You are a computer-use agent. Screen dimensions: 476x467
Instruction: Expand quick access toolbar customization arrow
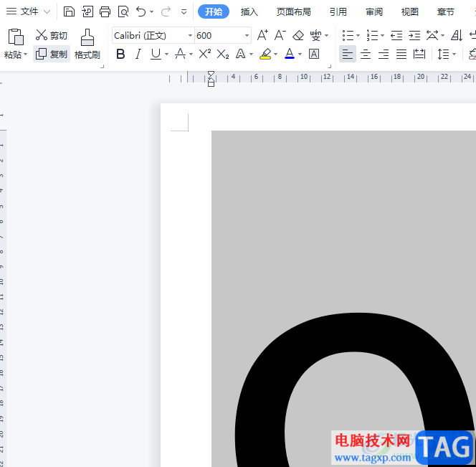pos(184,12)
